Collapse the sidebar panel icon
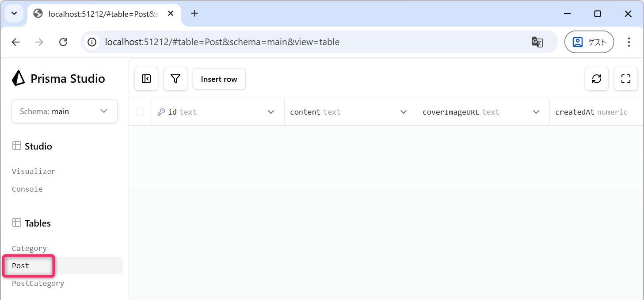 pos(146,79)
